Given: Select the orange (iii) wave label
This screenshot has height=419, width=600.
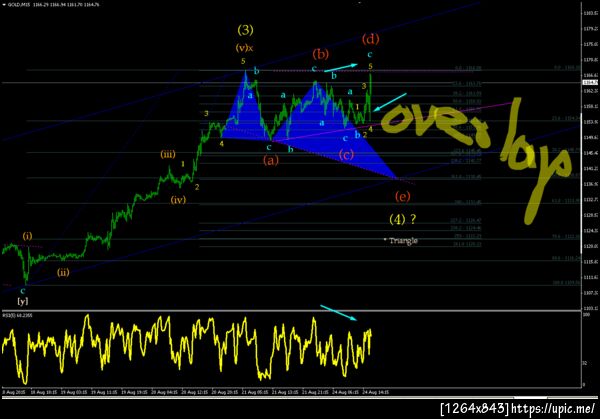Looking at the screenshot, I should coord(168,154).
